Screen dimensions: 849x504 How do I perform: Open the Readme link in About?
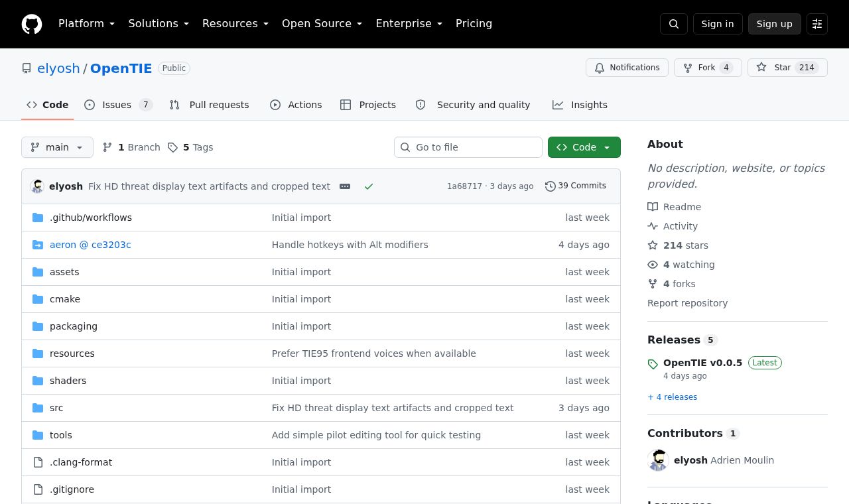tap(675, 207)
